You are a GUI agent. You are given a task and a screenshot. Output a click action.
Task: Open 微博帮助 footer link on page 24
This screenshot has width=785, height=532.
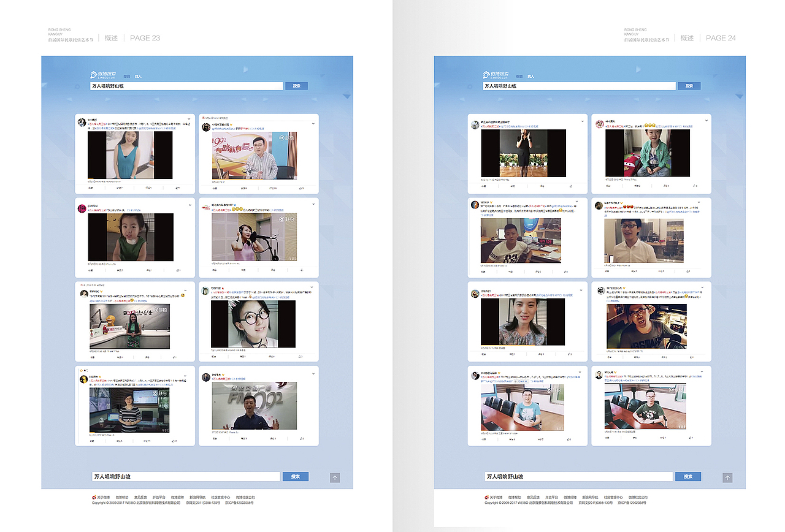pyautogui.click(x=515, y=497)
